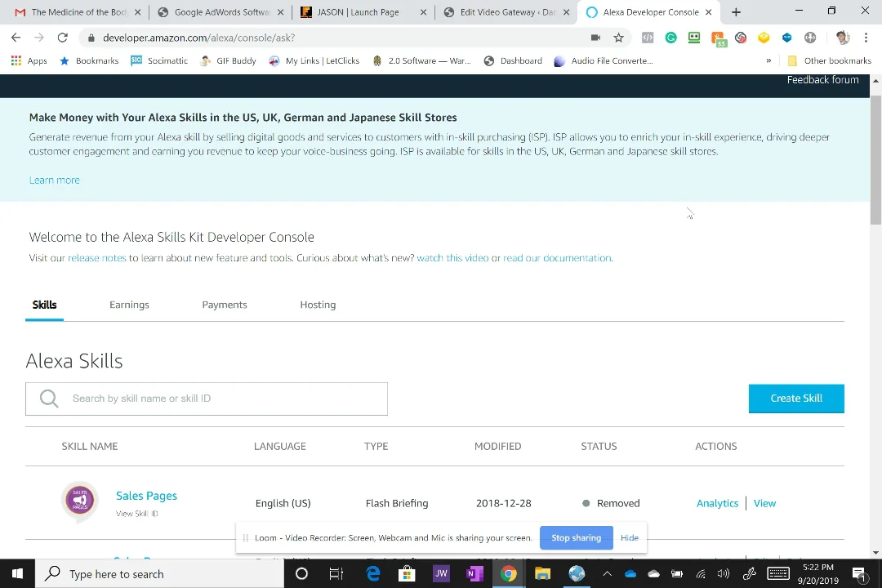The image size is (882, 588).
Task: Click the Sales Pages skill icon thumbnail
Action: [80, 501]
